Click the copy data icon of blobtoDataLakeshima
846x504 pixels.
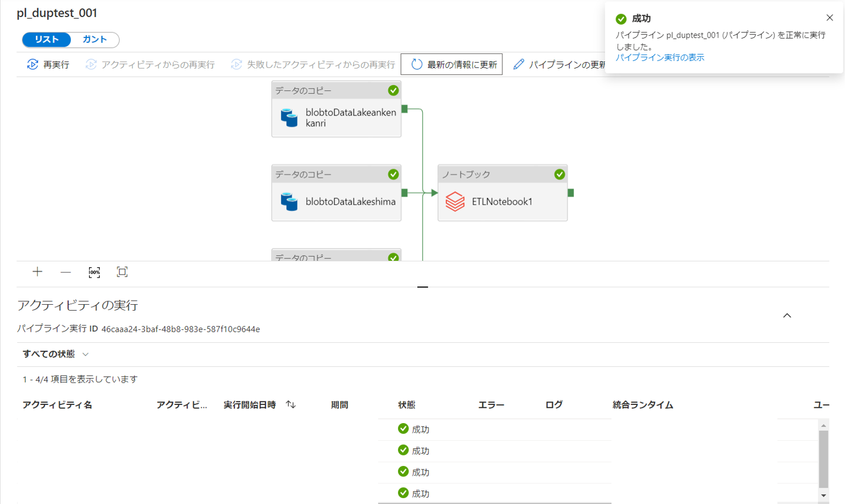289,202
